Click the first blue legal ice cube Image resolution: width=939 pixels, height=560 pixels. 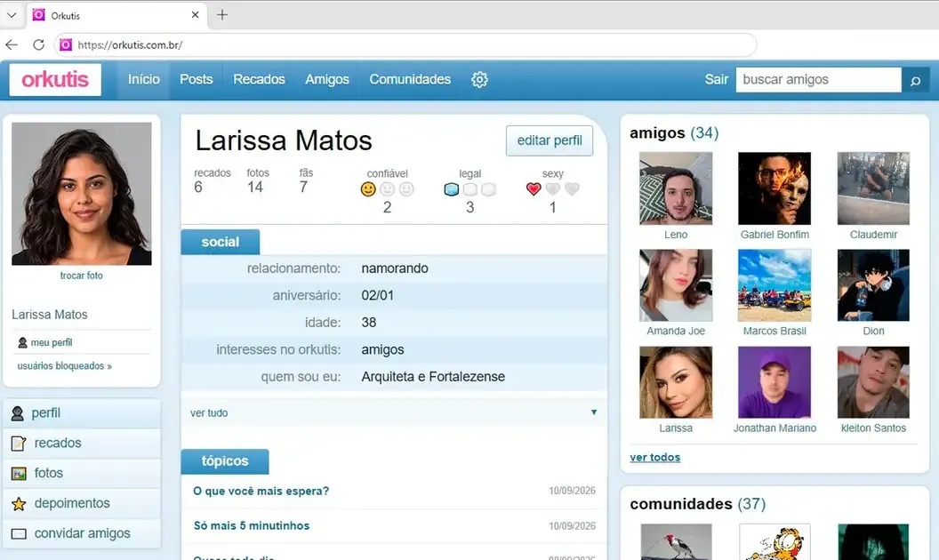(x=452, y=189)
